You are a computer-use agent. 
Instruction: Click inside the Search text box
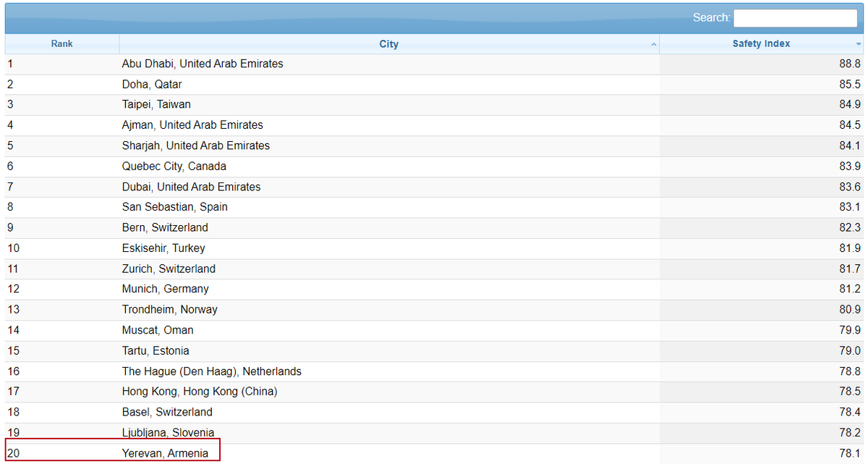pos(795,17)
